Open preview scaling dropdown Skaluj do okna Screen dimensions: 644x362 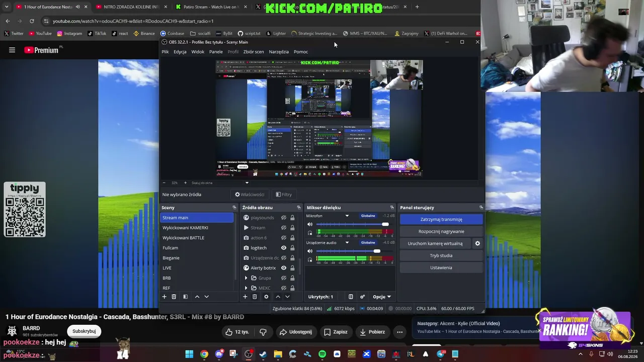pos(247,183)
